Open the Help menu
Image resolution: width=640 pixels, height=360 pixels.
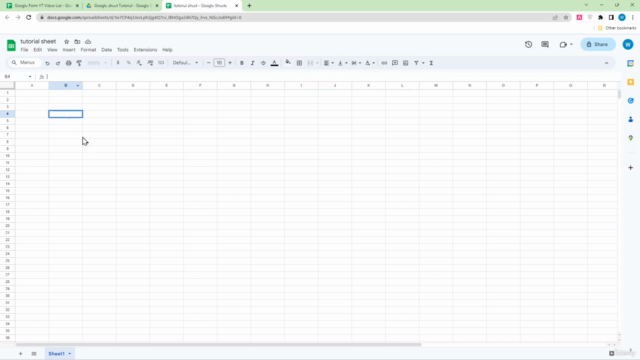click(167, 50)
